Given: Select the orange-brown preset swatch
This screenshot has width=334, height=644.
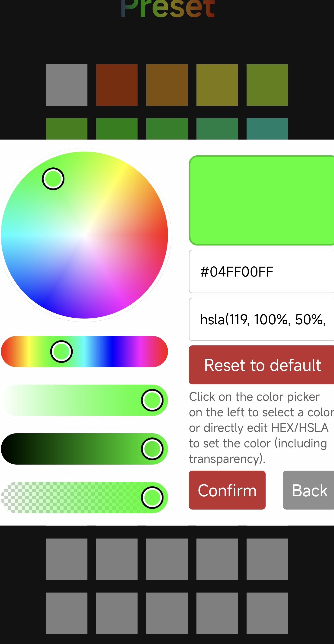Looking at the screenshot, I should click(167, 85).
